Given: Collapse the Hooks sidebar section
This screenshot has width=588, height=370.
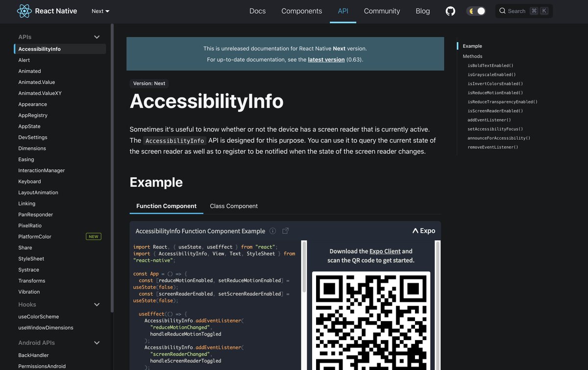Looking at the screenshot, I should (97, 304).
